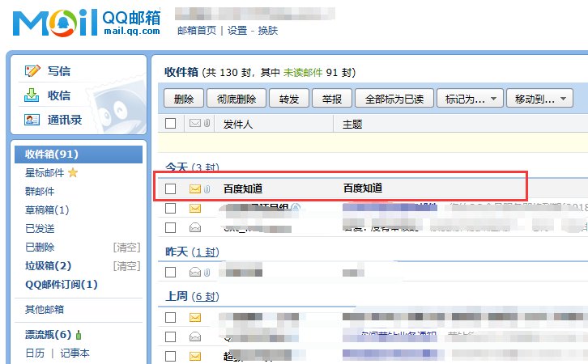
Task: Open the 日历 link
Action: pos(35,353)
